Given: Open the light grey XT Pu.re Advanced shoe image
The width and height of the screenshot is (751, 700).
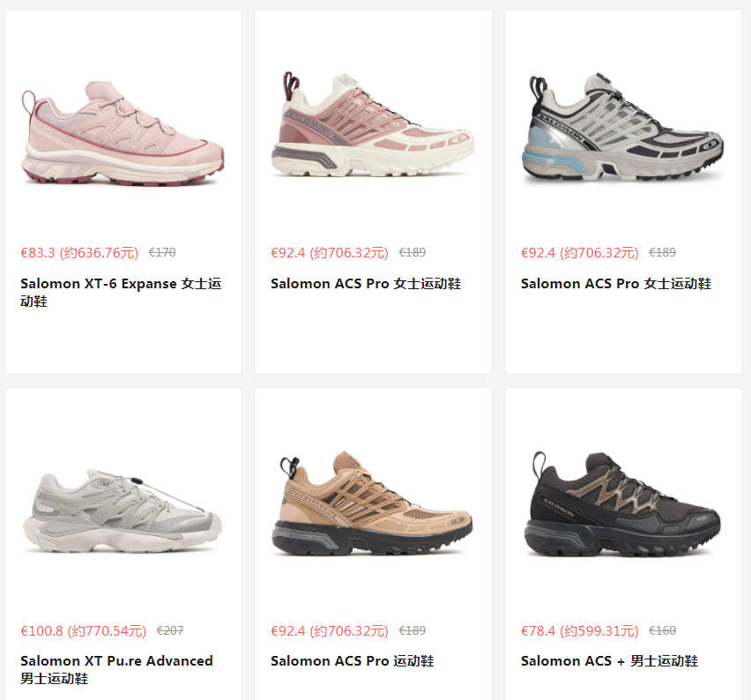Looking at the screenshot, I should coord(123,510).
